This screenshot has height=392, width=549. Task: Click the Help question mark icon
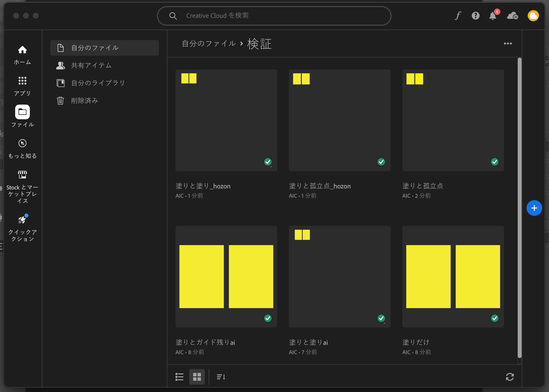click(x=475, y=16)
